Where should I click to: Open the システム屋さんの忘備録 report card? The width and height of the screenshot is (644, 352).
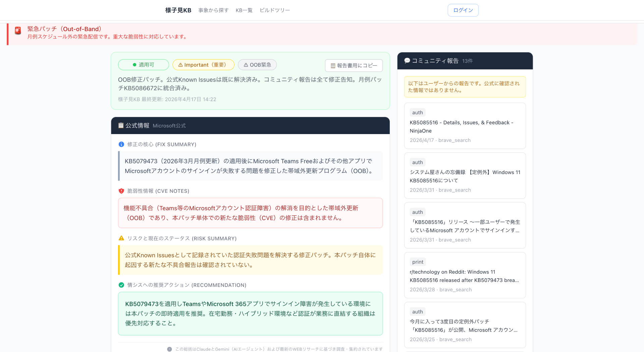pos(465,176)
